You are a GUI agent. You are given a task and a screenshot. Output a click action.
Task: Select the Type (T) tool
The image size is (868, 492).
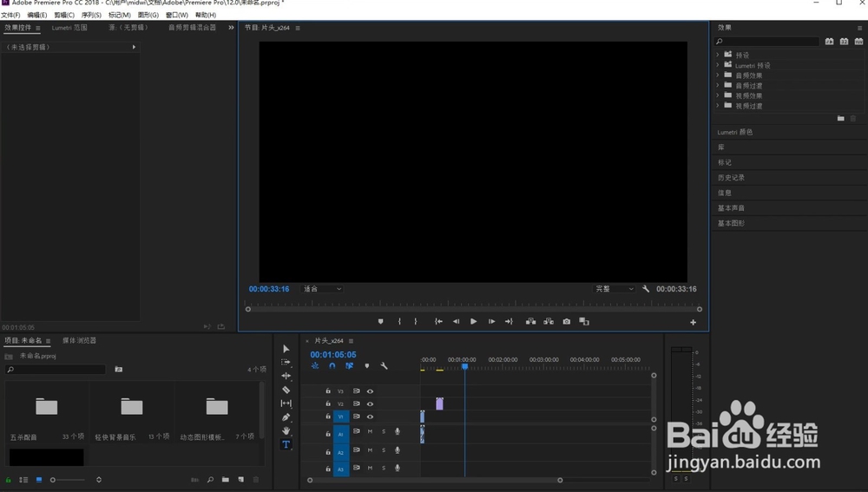click(x=286, y=444)
